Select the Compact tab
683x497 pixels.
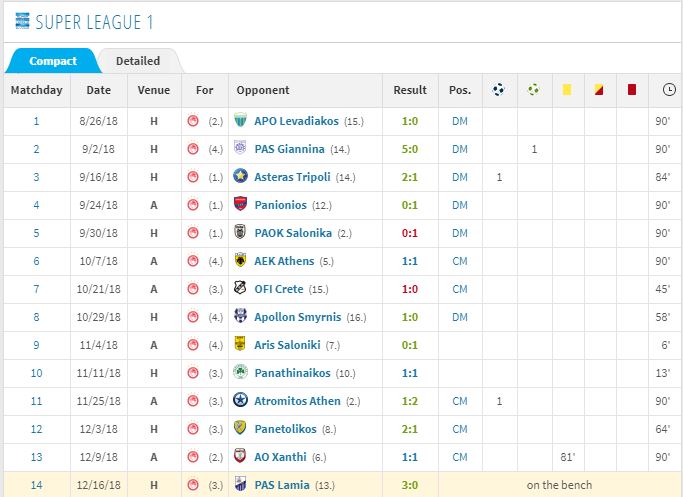(53, 61)
